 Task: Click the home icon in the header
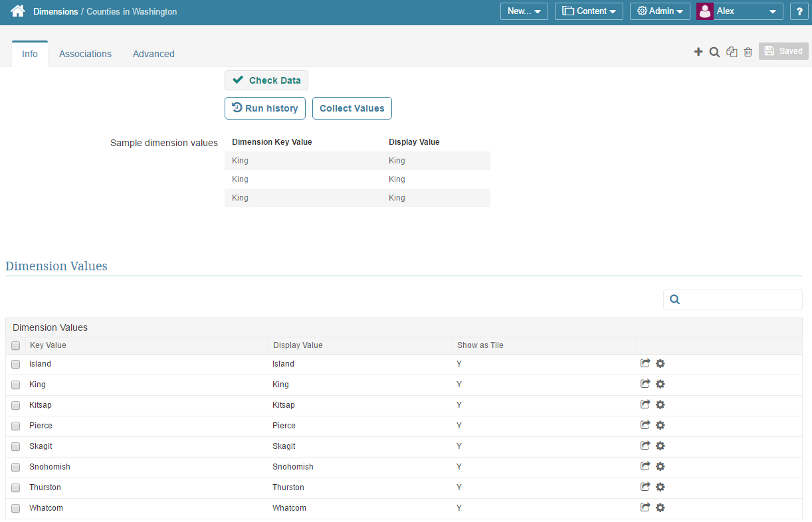pos(17,11)
